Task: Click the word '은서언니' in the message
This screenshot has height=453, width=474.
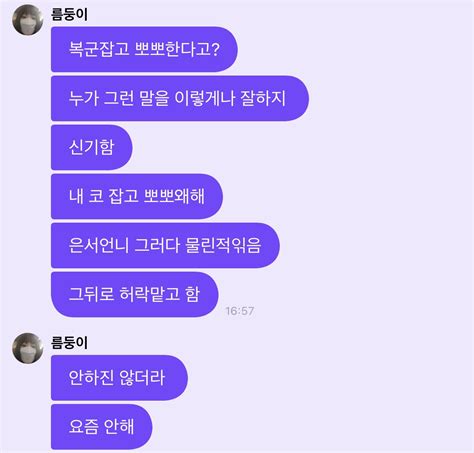Action: click(x=98, y=245)
